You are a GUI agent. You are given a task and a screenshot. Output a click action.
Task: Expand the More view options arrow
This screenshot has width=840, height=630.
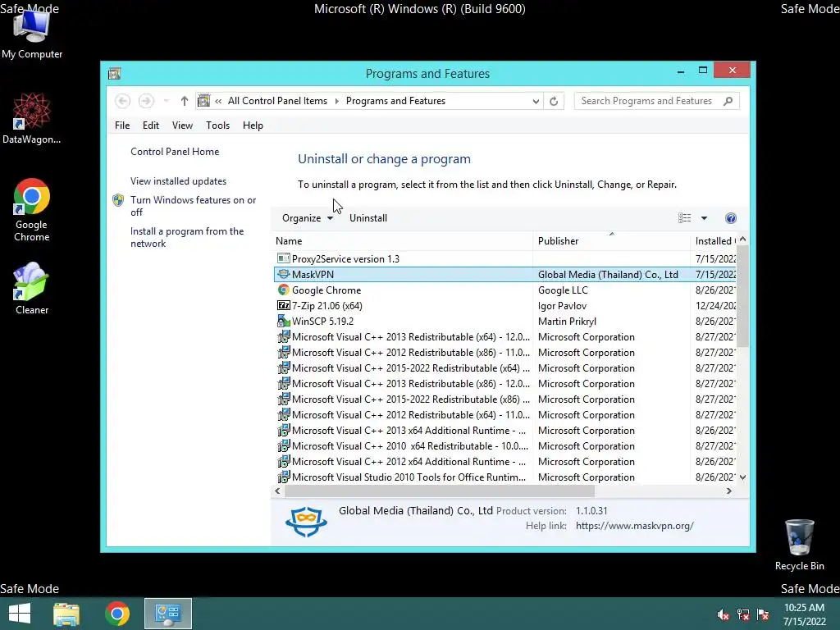[x=704, y=218]
